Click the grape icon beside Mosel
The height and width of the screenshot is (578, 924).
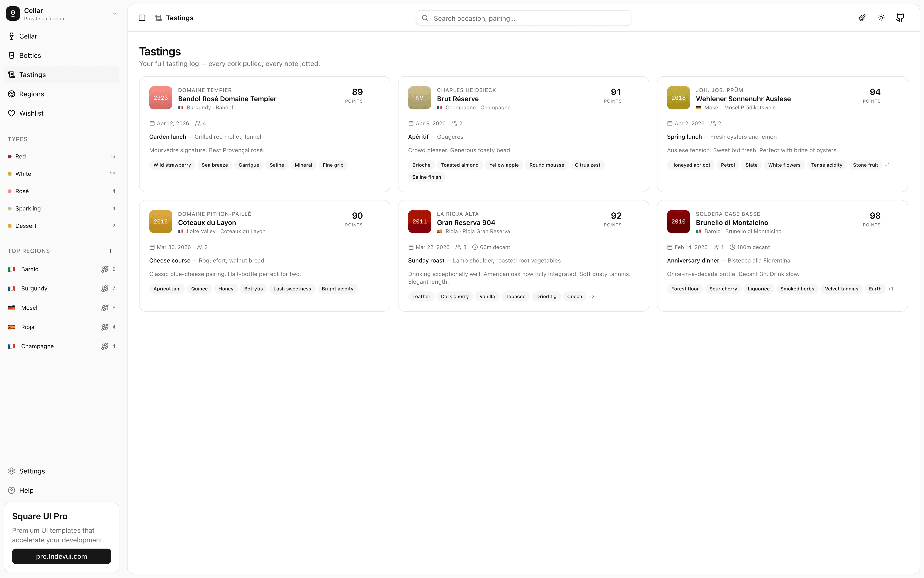click(105, 308)
